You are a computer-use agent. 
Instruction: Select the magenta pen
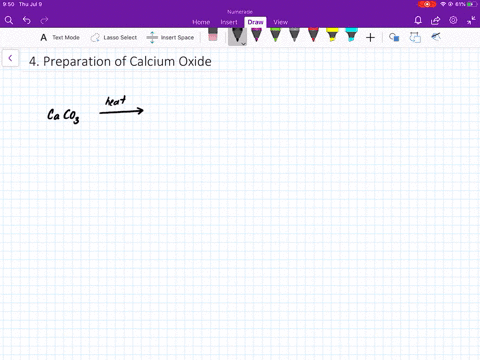[256, 35]
